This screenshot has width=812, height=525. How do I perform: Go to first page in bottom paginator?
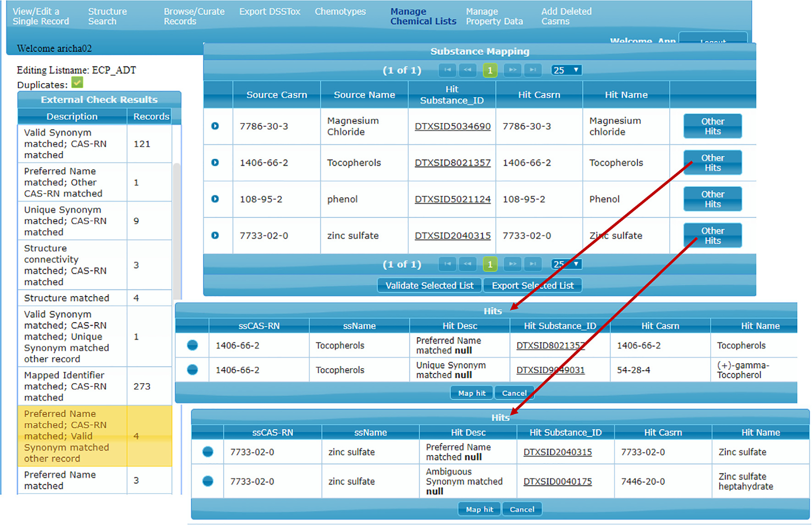(447, 264)
